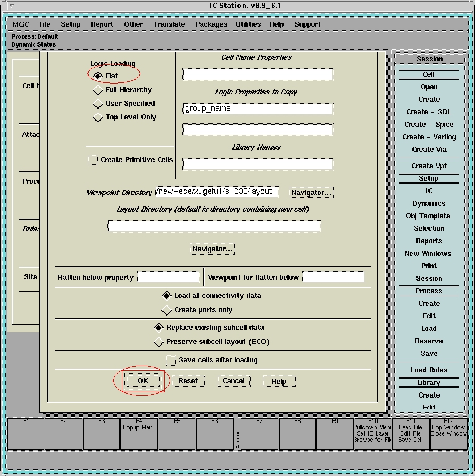Choose Full Hierarchy logic loading
This screenshot has height=476, width=475.
pos(98,90)
